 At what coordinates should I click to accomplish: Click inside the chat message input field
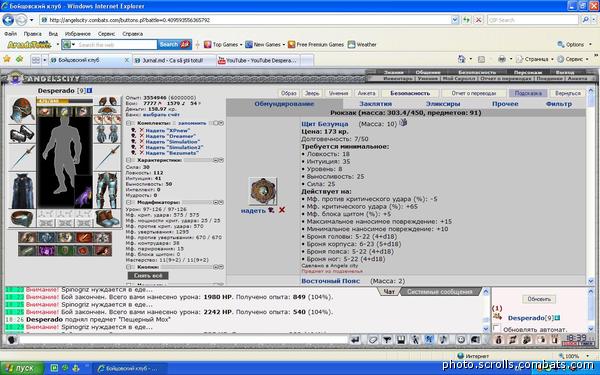(x=183, y=340)
